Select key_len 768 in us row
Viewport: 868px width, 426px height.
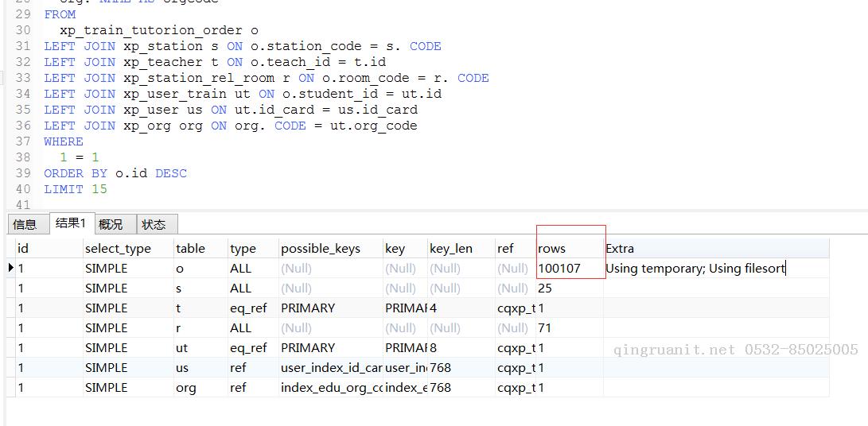point(461,368)
